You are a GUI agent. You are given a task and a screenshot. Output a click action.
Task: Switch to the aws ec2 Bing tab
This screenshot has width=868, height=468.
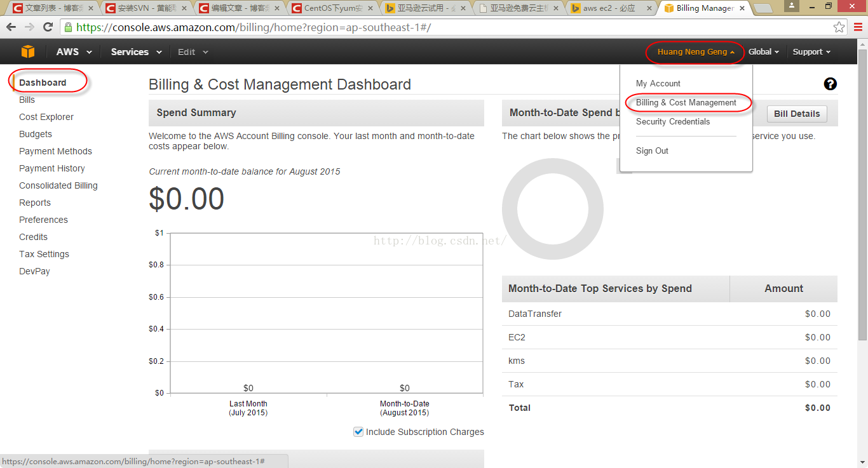611,8
